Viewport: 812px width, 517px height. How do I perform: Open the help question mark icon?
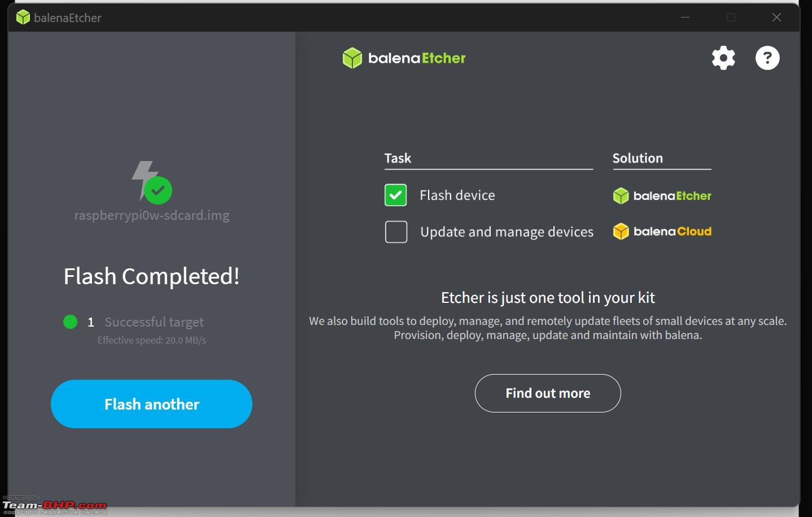pyautogui.click(x=767, y=58)
